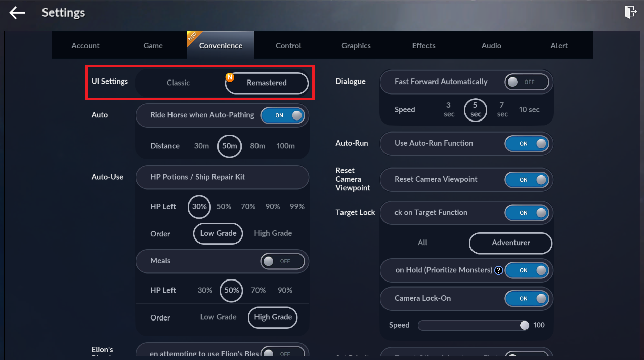The image size is (644, 360).
Task: Click the back arrow icon
Action: click(17, 13)
